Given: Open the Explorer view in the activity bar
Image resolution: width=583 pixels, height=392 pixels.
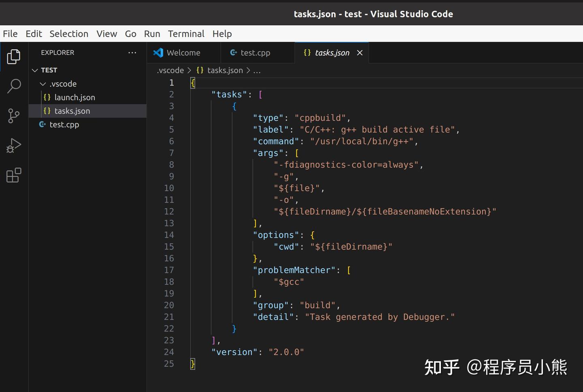Looking at the screenshot, I should pos(13,57).
